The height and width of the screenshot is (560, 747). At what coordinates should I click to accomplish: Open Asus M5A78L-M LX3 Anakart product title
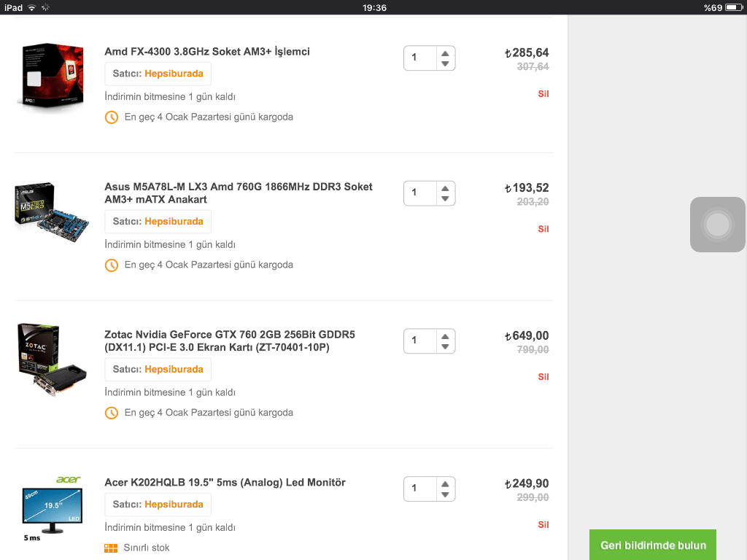pos(238,193)
